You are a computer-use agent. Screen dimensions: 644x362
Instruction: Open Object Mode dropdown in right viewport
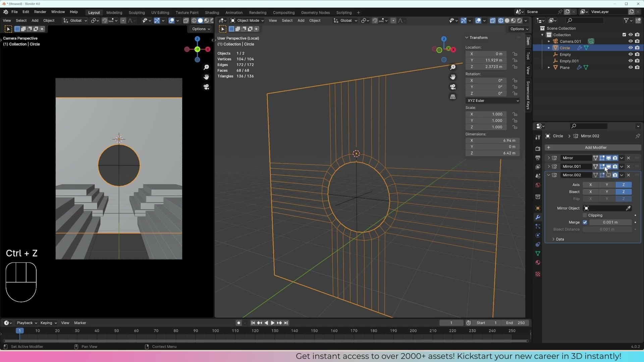click(247, 20)
